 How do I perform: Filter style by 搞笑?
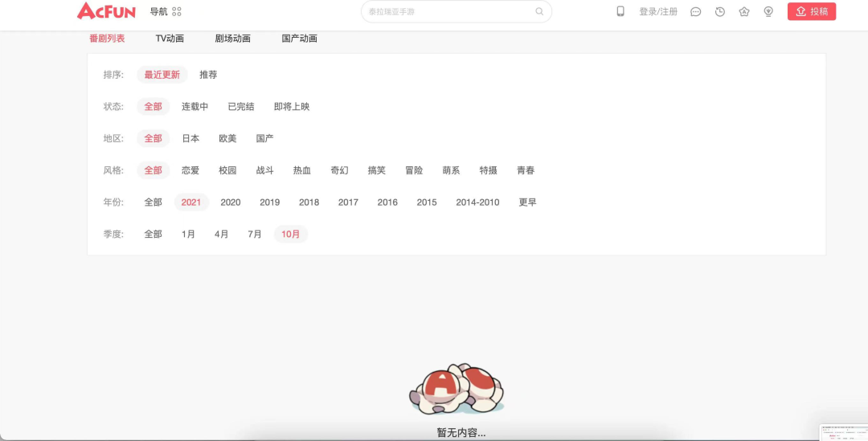[376, 170]
